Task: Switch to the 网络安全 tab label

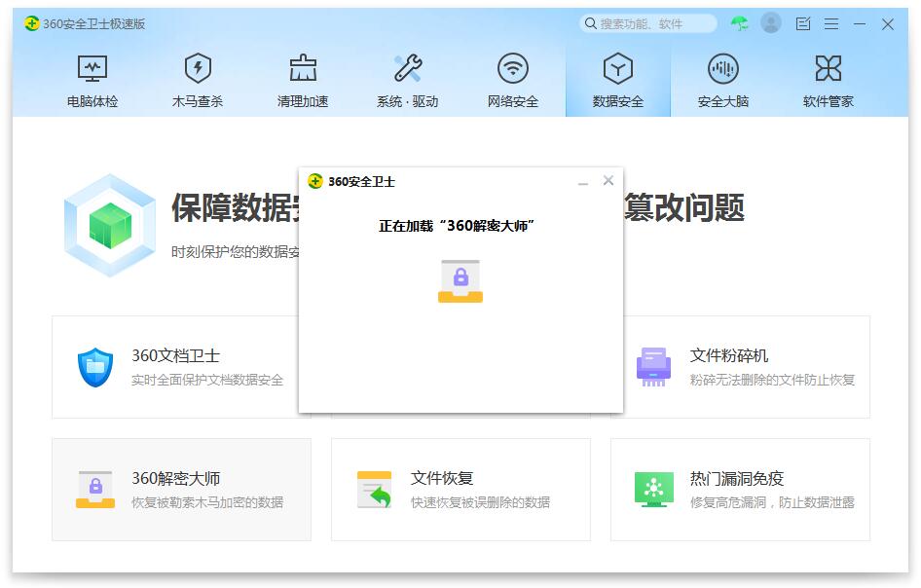Action: (513, 101)
